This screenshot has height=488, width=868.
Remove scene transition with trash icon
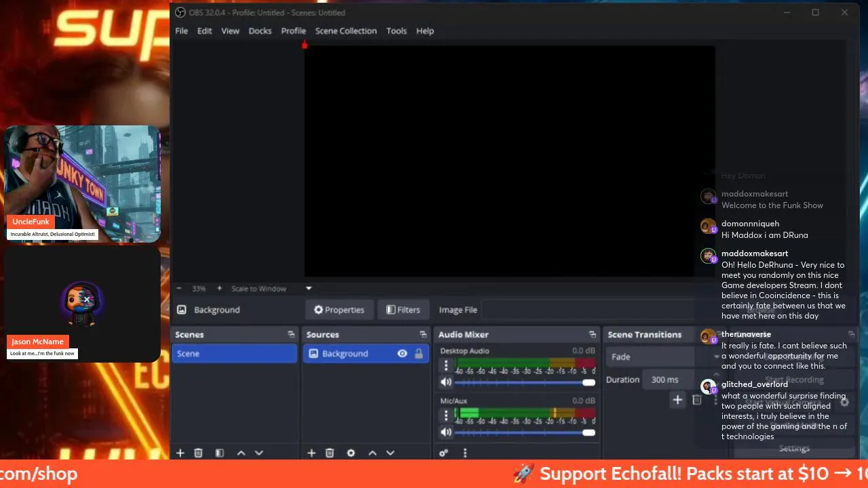pyautogui.click(x=696, y=400)
